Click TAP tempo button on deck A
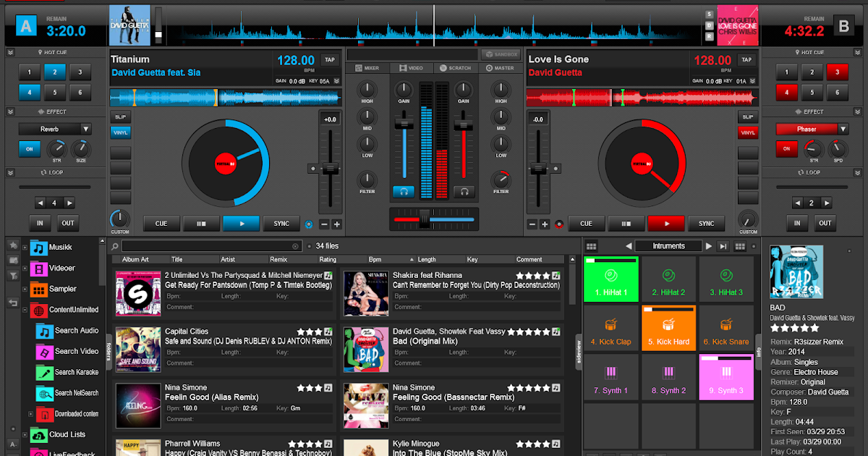Screen dimensions: 868x456 tap(330, 59)
